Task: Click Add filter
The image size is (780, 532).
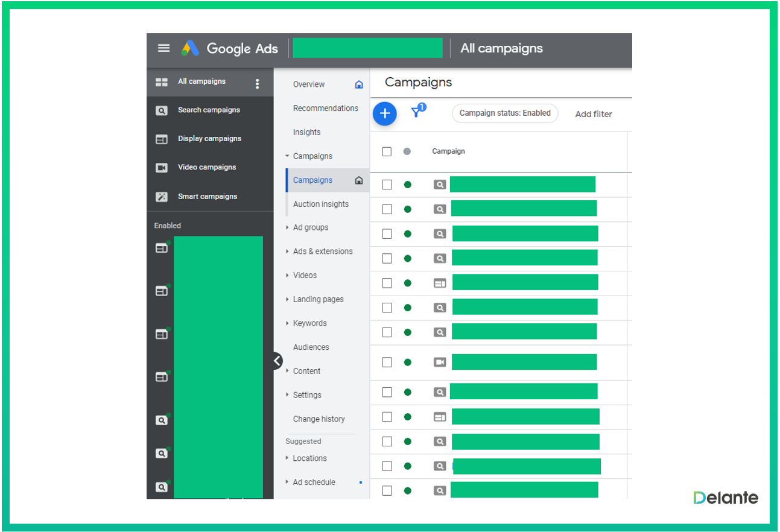Action: (594, 114)
